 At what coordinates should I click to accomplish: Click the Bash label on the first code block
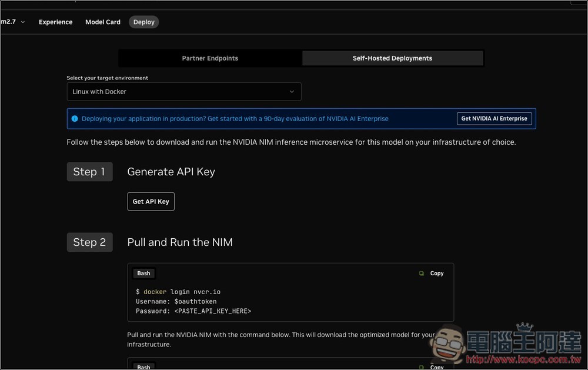pos(143,273)
